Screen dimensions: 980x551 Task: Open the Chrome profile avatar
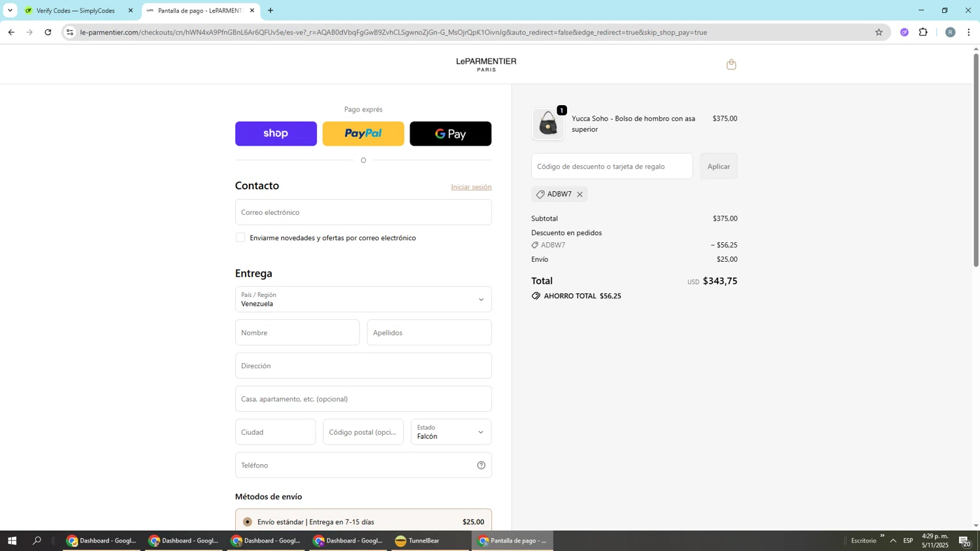[950, 32]
